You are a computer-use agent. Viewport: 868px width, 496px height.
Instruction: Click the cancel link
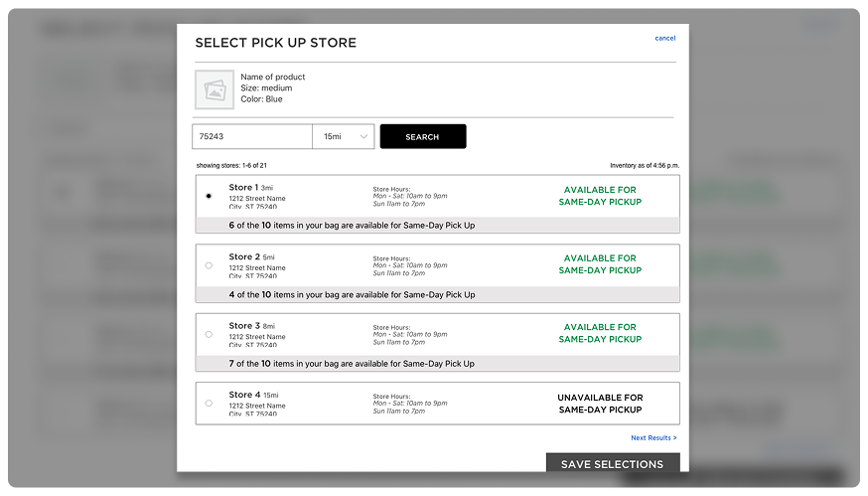coord(664,39)
